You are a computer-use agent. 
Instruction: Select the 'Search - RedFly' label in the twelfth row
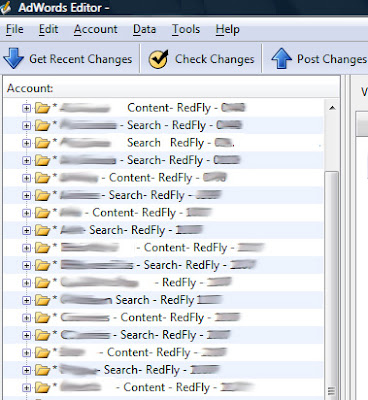tap(155, 300)
